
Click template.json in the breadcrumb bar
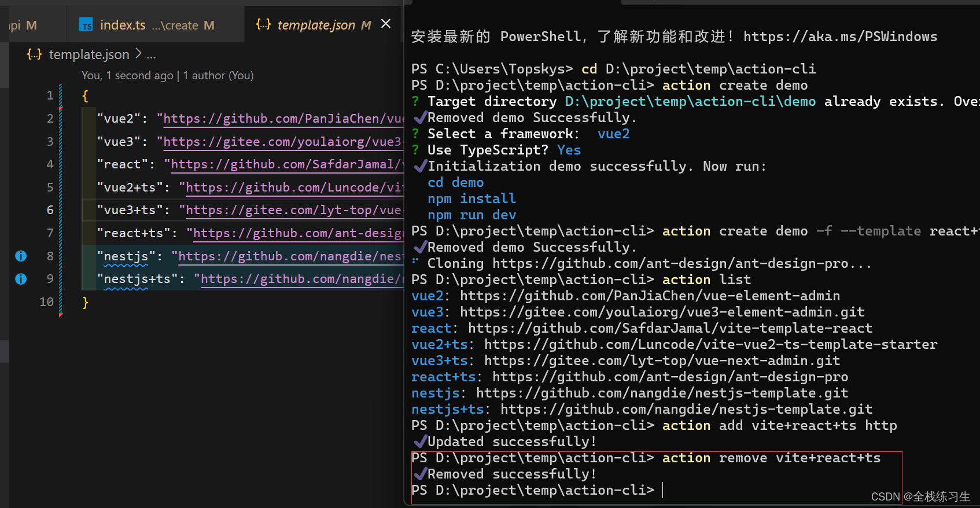click(x=89, y=54)
